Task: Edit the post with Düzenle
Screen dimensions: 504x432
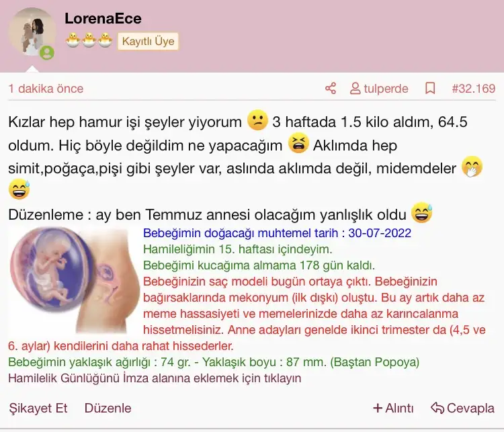Action: pos(108,408)
